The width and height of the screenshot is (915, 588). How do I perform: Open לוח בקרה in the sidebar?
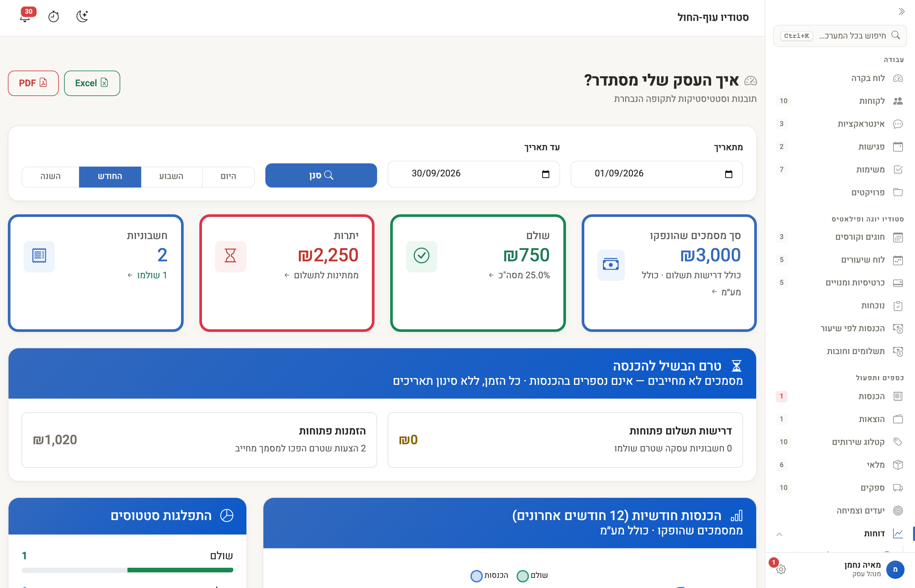[x=840, y=78]
